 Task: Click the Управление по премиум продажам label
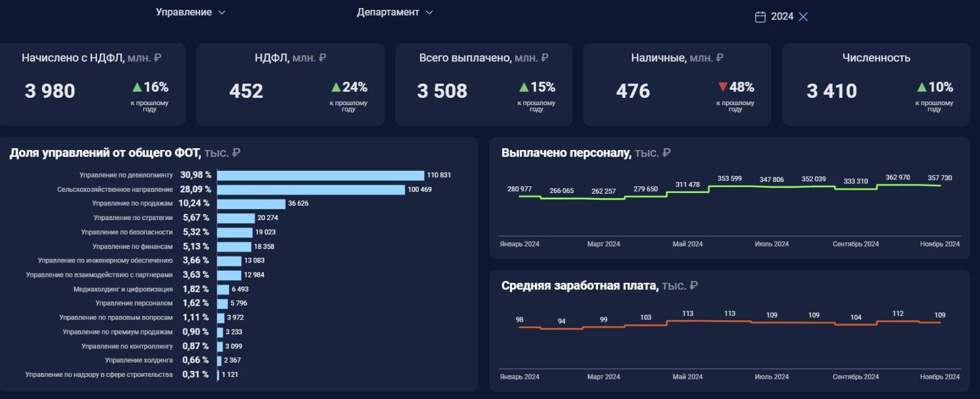[x=117, y=332]
